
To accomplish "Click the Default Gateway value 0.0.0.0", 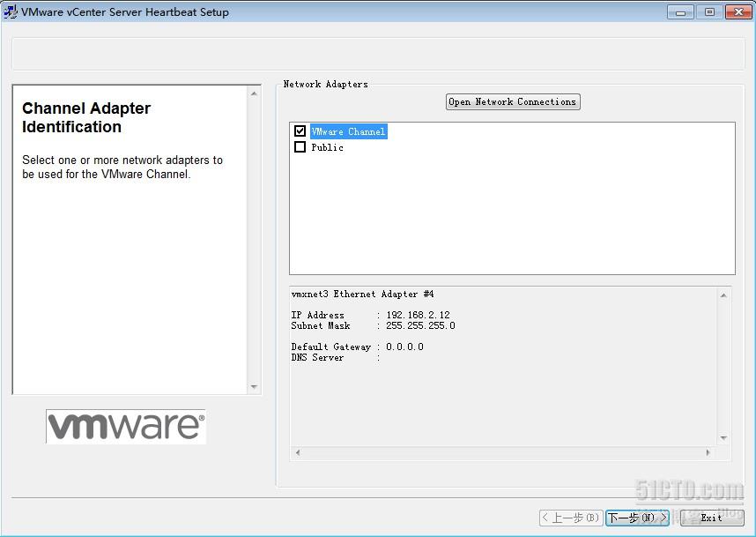I will click(x=404, y=347).
